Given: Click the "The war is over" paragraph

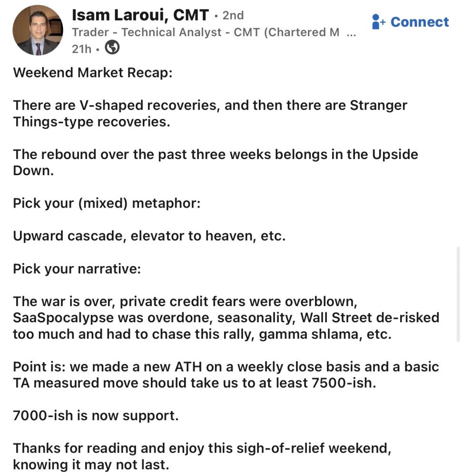Looking at the screenshot, I should pyautogui.click(x=226, y=318).
